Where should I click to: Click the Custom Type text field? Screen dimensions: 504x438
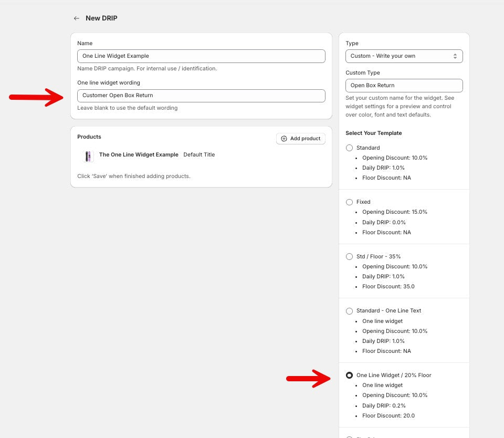pyautogui.click(x=404, y=86)
